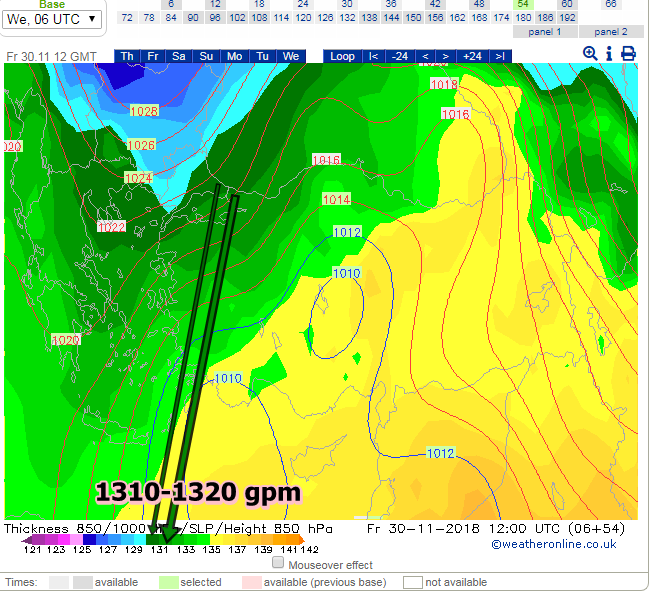
Task: Select the Sa day tab
Action: tap(178, 56)
